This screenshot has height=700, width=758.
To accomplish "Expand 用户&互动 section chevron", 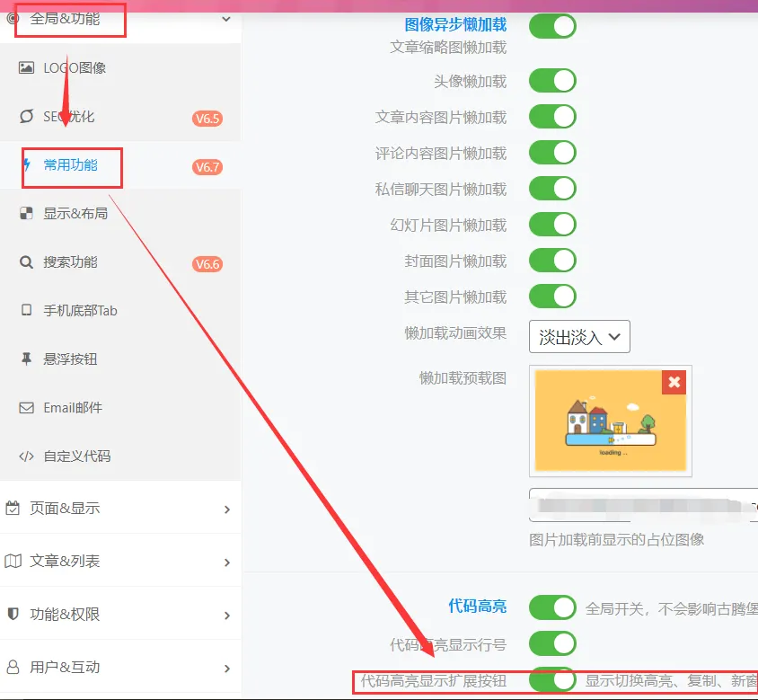I will [227, 669].
